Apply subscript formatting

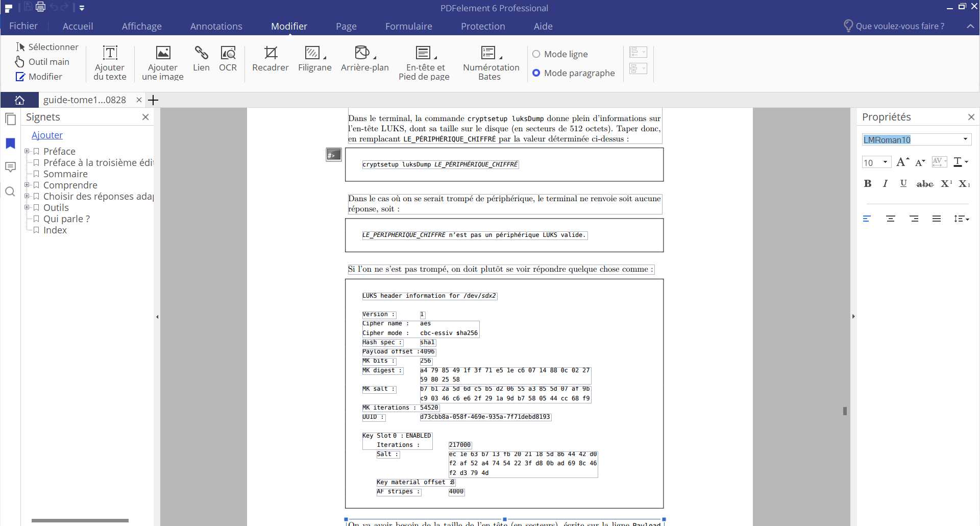pyautogui.click(x=964, y=183)
